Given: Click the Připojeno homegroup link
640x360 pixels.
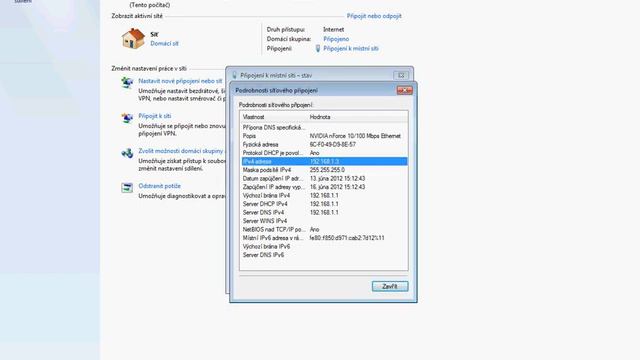Looking at the screenshot, I should coord(336,39).
